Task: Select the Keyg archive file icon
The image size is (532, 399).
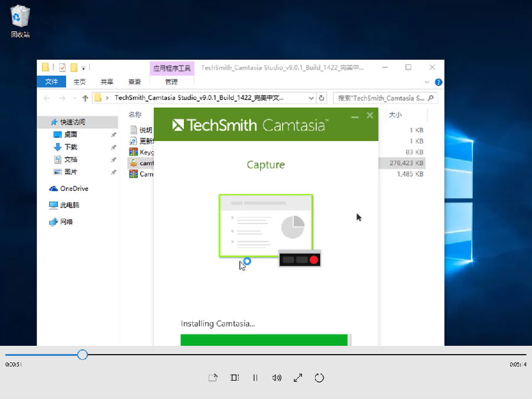Action: click(x=134, y=152)
